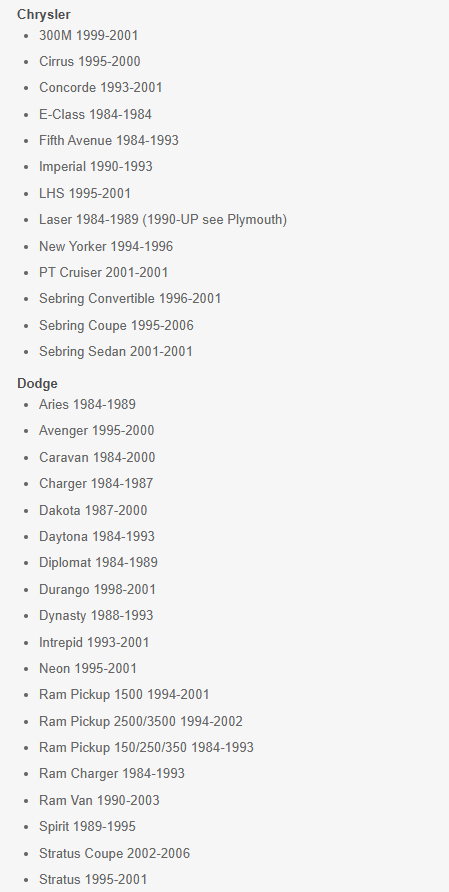Select Sebring Coupe 1995-2006 entry
449x892 pixels.
pyautogui.click(x=116, y=325)
